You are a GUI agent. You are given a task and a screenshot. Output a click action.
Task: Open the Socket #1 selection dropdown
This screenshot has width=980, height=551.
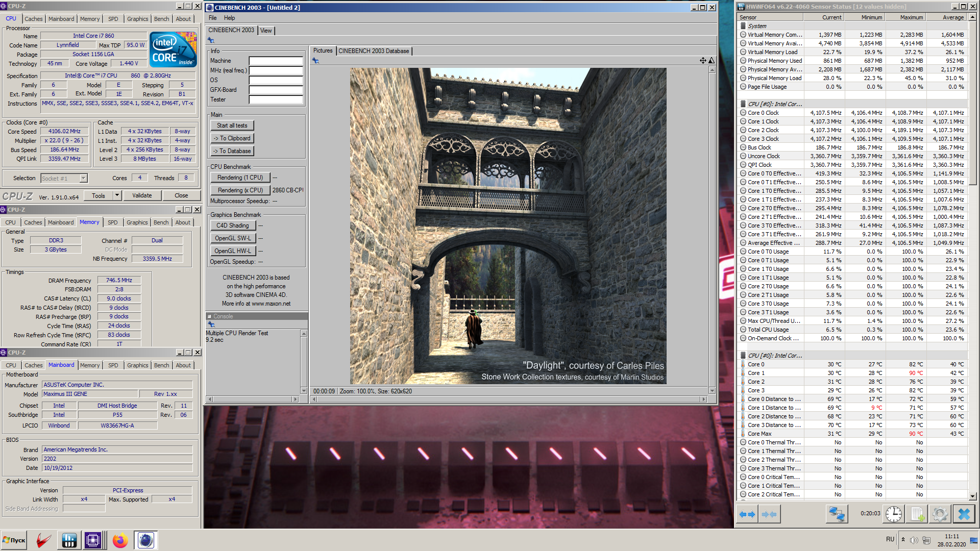click(83, 178)
